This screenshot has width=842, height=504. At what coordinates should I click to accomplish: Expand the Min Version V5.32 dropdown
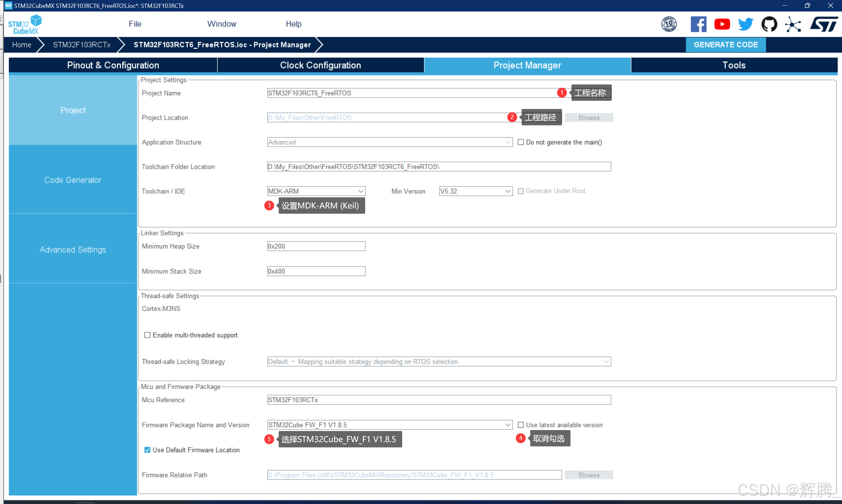(x=476, y=191)
